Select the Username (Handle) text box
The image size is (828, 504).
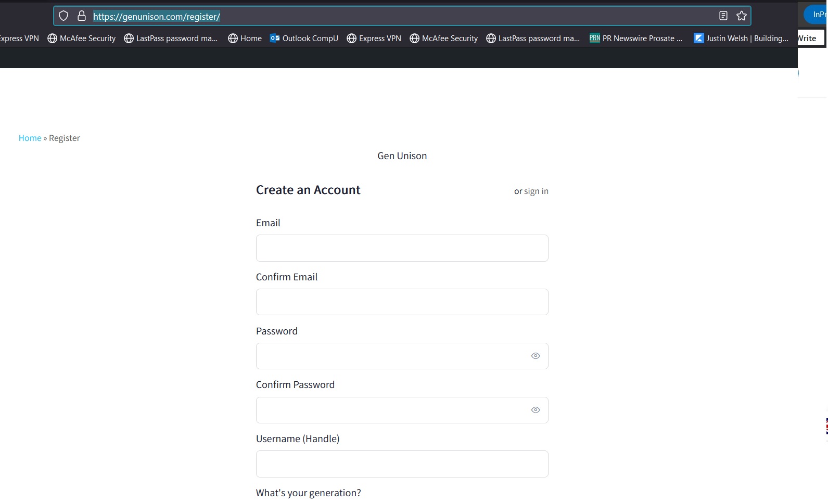[x=402, y=464]
